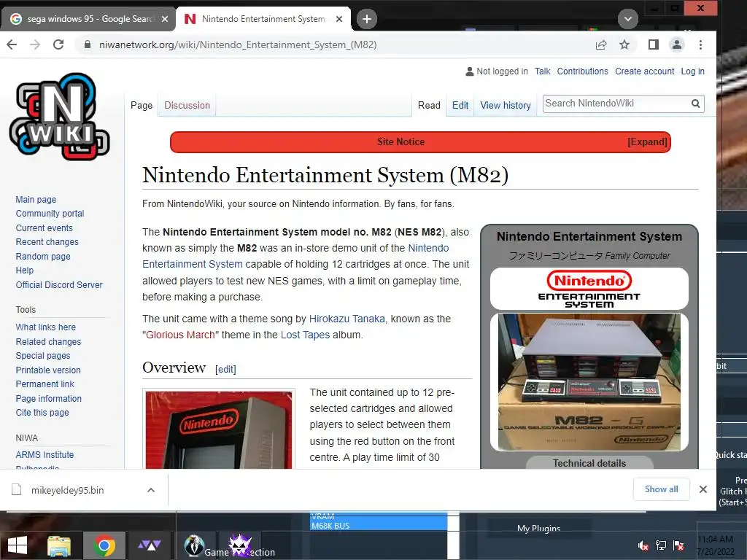This screenshot has width=747, height=560.
Task: Open the Windows Start menu
Action: 18,545
